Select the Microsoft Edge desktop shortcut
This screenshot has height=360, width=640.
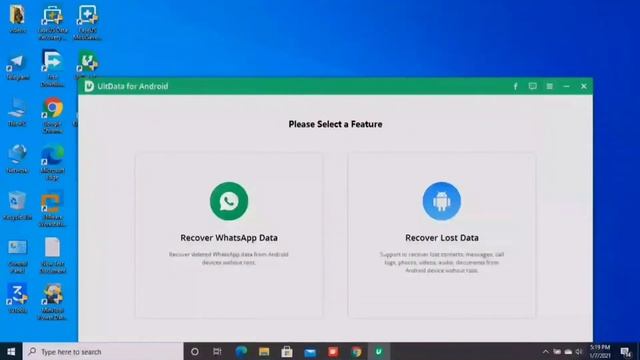point(53,162)
